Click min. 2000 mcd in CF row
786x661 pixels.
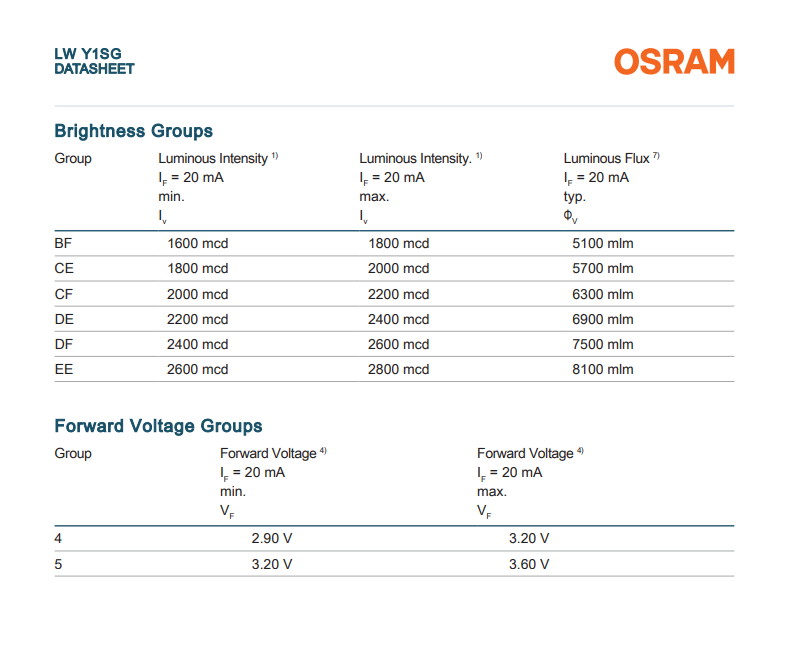click(198, 294)
